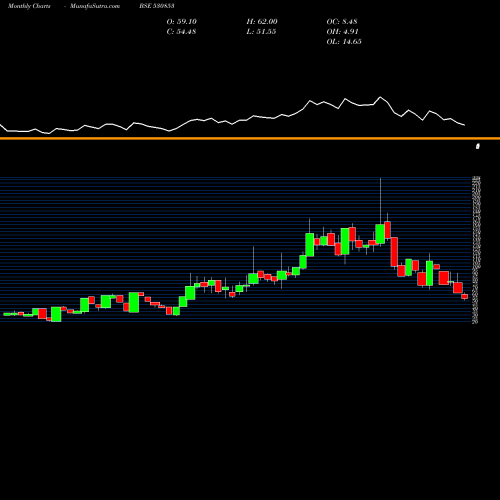
Task: Click the BSE 539833 symbol label
Action: 157,6
